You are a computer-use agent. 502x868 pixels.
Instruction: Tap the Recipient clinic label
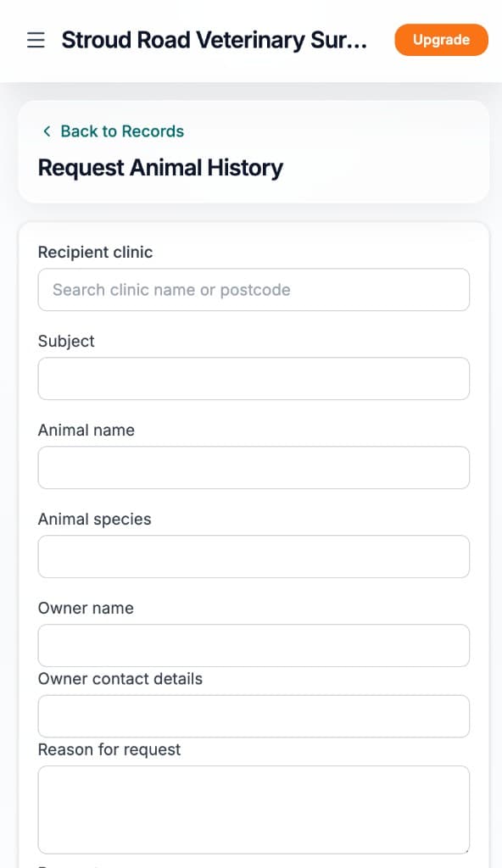pyautogui.click(x=95, y=252)
